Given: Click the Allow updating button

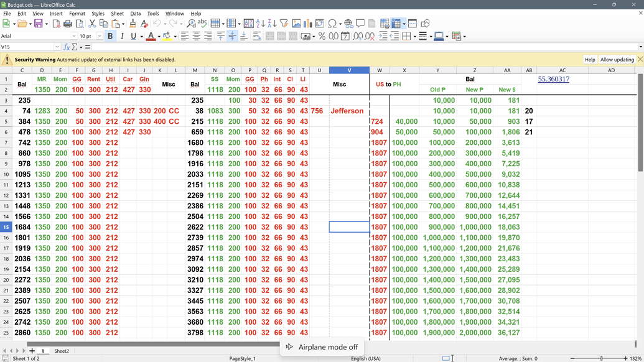Looking at the screenshot, I should [617, 60].
